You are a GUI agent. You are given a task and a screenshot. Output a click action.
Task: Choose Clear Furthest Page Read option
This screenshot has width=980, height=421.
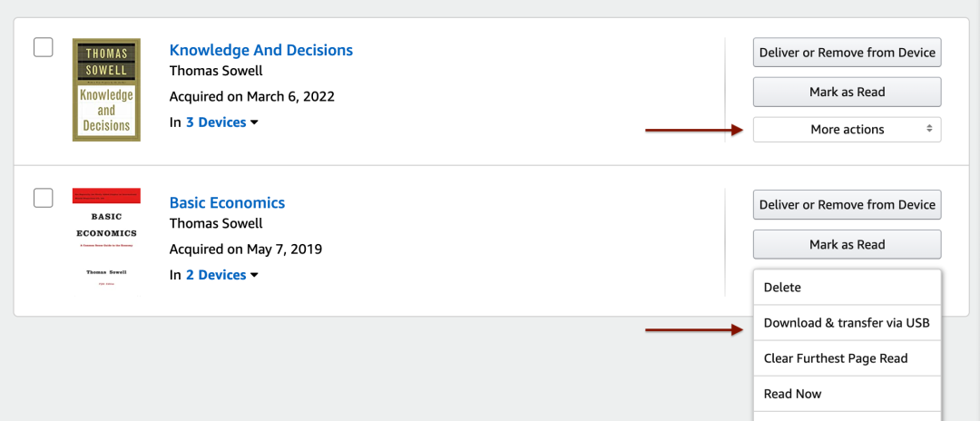point(847,358)
